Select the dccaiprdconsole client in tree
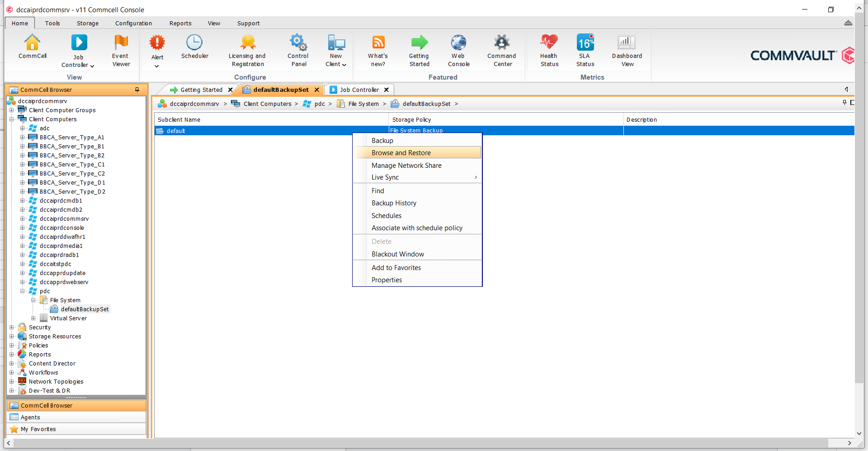 (x=62, y=228)
